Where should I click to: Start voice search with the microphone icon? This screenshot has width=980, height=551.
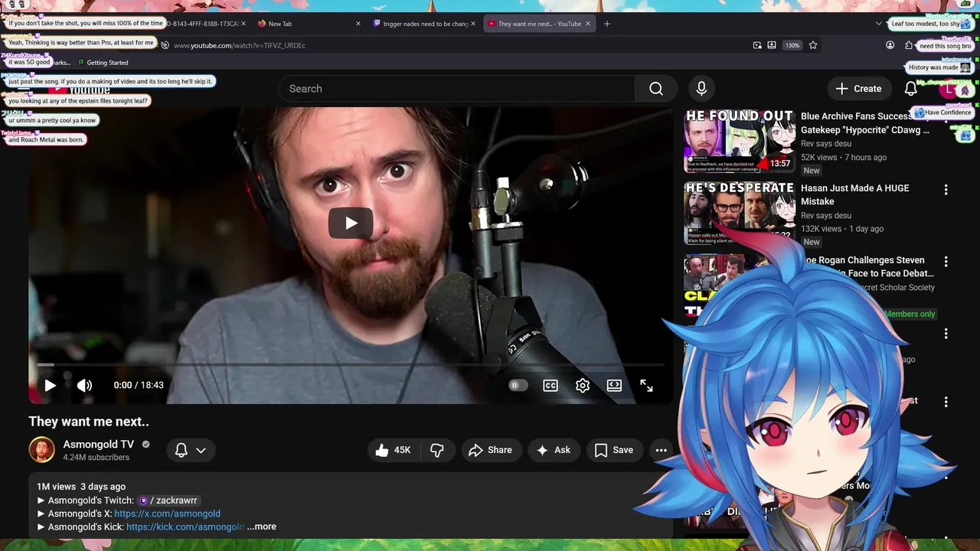701,89
